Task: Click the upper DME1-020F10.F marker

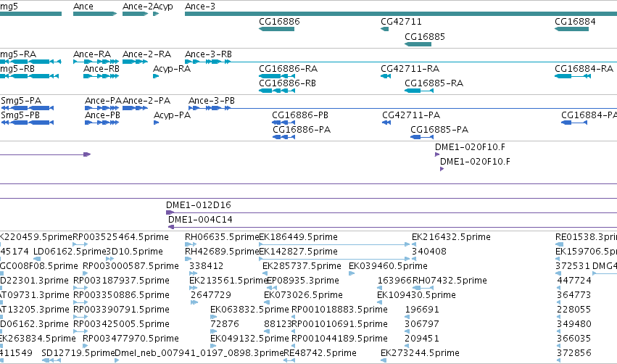Action: click(437, 154)
